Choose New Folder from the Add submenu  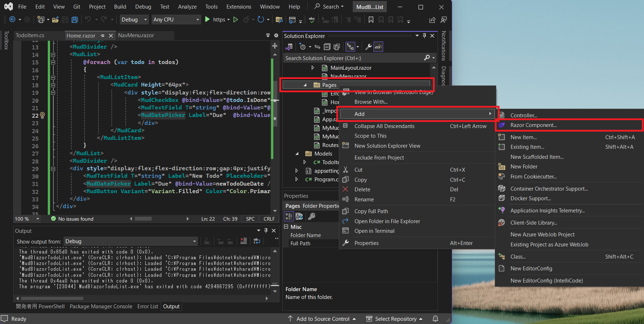[x=524, y=167]
